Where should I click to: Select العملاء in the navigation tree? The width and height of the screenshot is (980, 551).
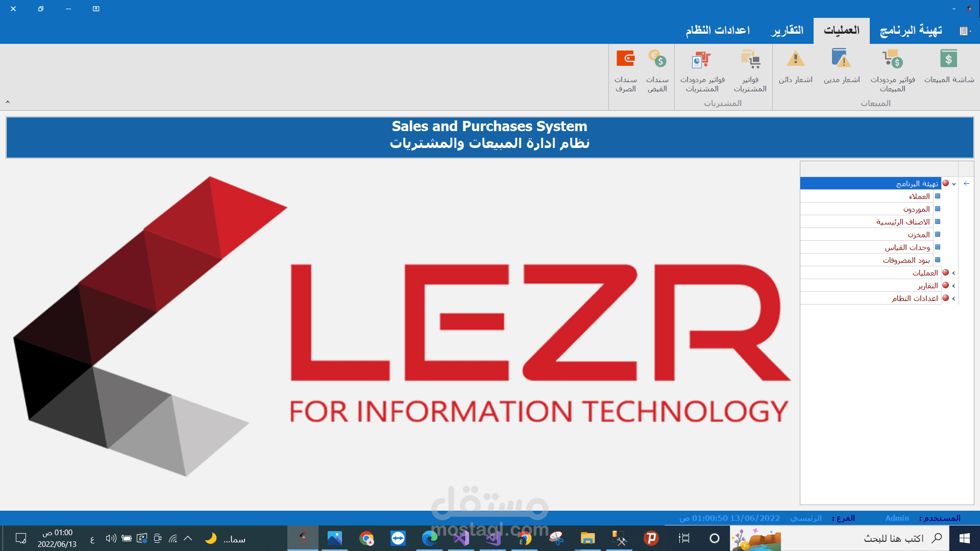tap(919, 196)
